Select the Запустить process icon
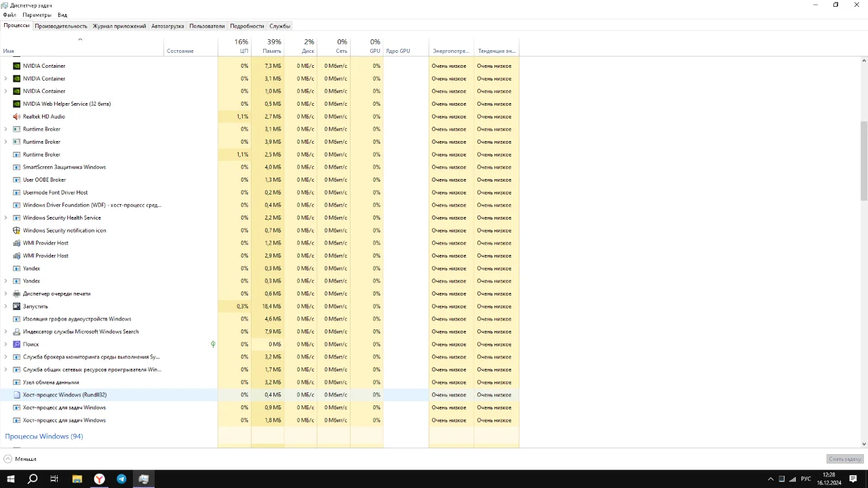The width and height of the screenshot is (868, 488). click(17, 306)
